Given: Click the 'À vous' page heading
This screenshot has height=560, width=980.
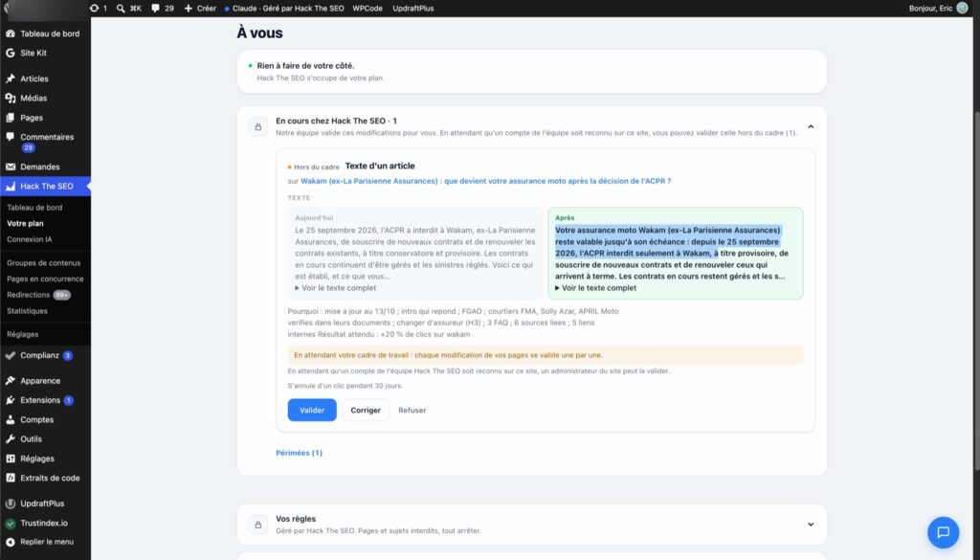Looking at the screenshot, I should point(259,34).
